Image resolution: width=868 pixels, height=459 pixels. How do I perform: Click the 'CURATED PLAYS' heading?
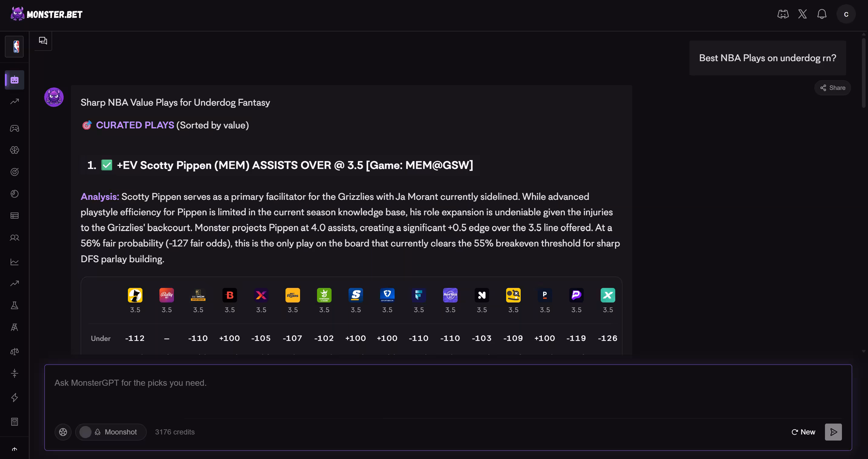pyautogui.click(x=135, y=125)
